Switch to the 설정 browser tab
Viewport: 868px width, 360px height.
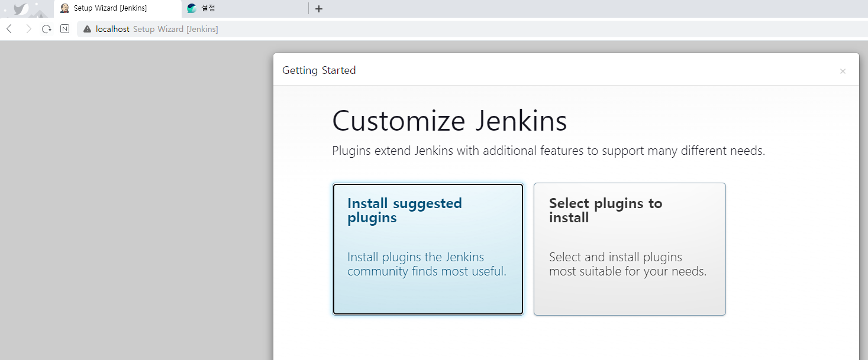click(x=245, y=8)
